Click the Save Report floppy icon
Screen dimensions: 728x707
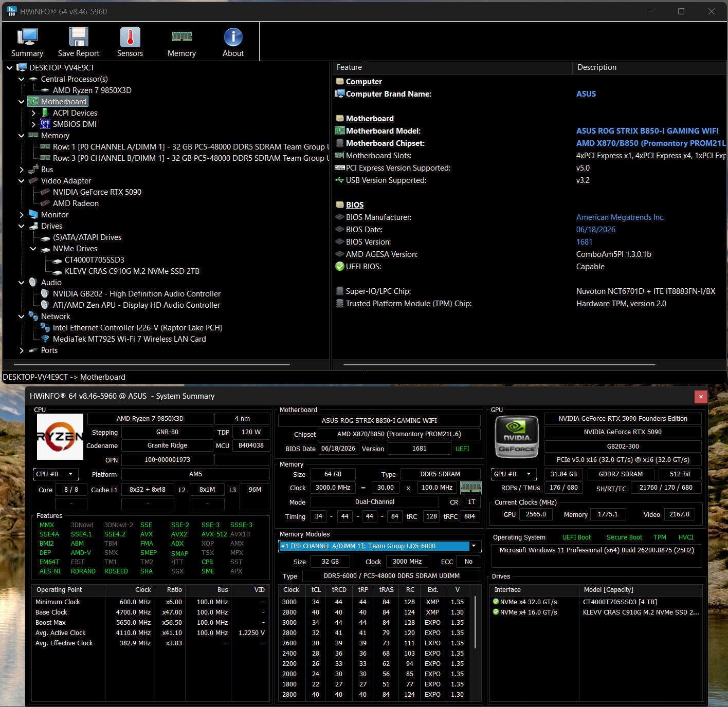[79, 37]
